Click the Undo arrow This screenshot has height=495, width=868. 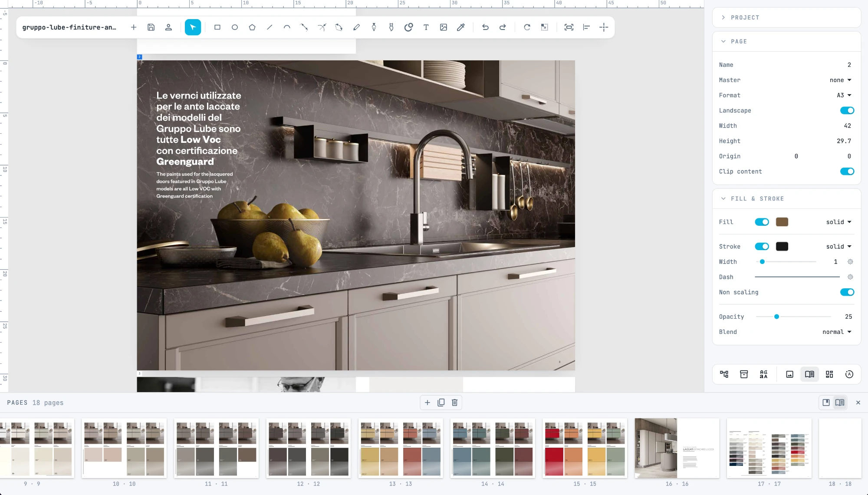coord(485,27)
